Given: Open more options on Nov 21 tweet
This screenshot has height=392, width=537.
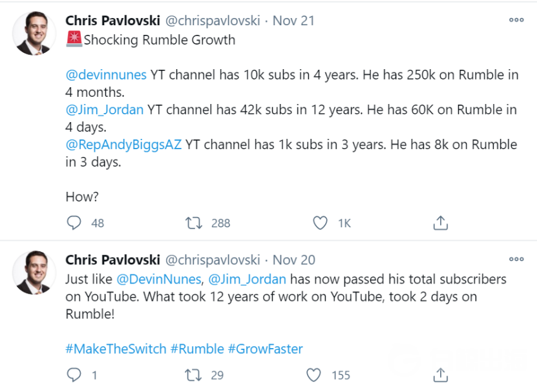Looking at the screenshot, I should [x=516, y=20].
